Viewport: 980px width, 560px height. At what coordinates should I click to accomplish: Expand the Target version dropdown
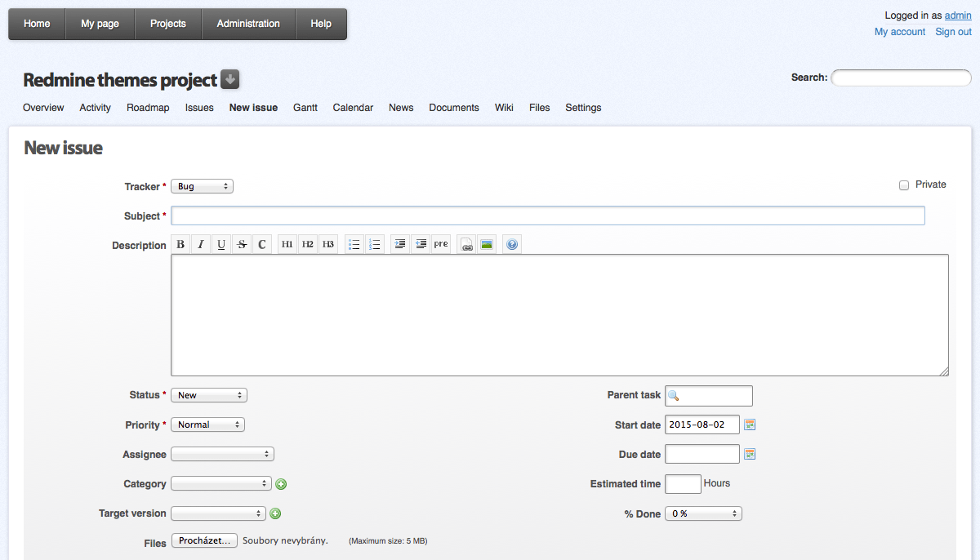coord(219,513)
